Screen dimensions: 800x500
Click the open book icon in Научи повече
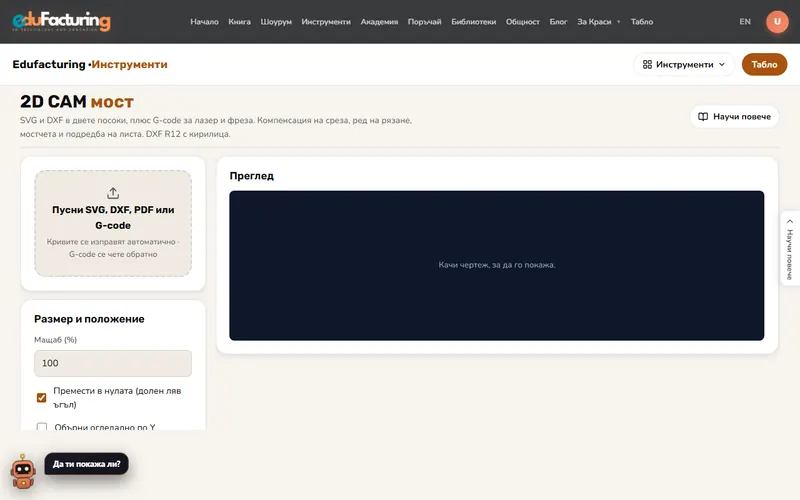tap(703, 117)
